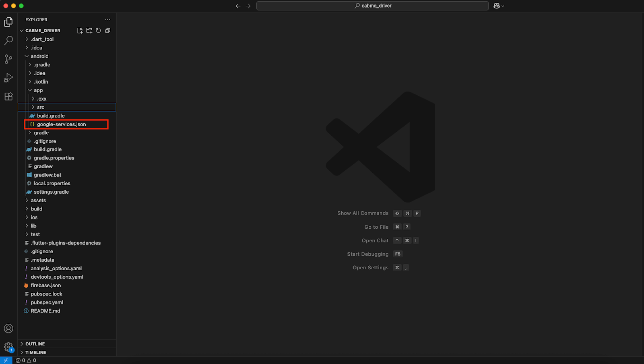The width and height of the screenshot is (644, 364).
Task: Collapse the app folder
Action: (67, 90)
